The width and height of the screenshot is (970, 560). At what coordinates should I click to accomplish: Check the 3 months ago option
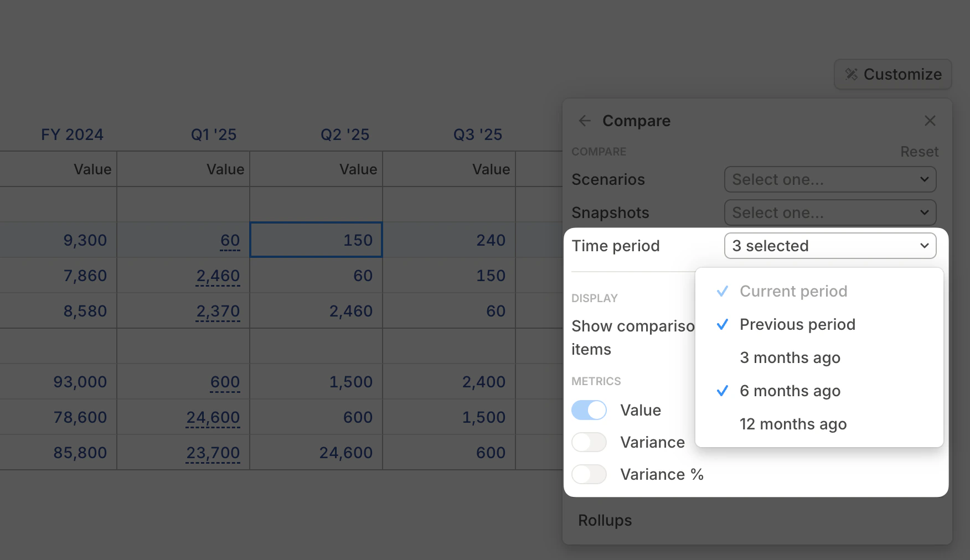click(x=790, y=357)
